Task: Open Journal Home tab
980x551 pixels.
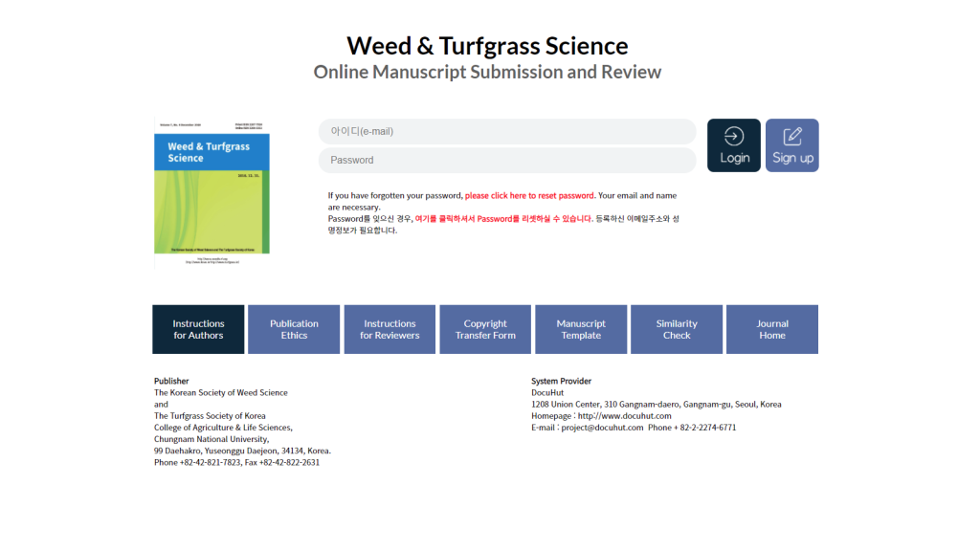Action: [x=772, y=329]
